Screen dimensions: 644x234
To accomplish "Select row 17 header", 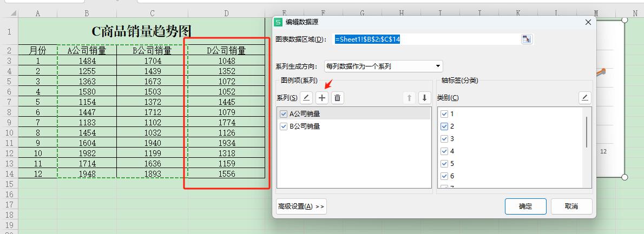I will coord(9,204).
